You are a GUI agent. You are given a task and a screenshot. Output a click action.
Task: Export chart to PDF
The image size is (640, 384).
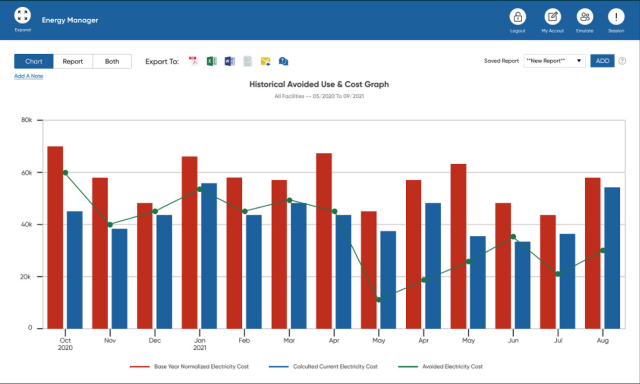(x=193, y=61)
